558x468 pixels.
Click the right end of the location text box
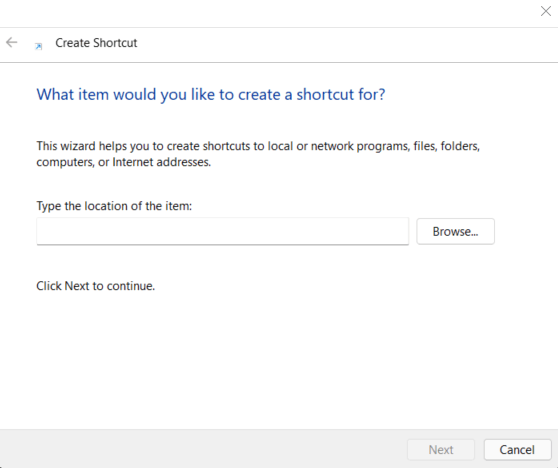tap(400, 231)
